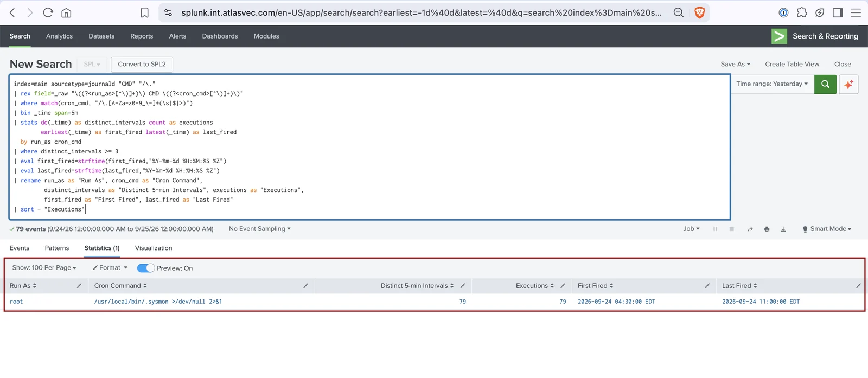Click Convert to SPL2 button

[142, 64]
